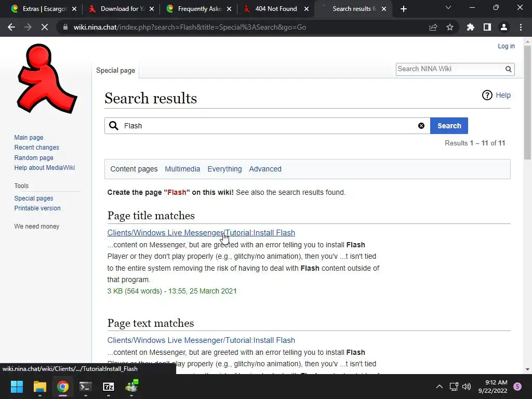Open the Advanced search options
The width and height of the screenshot is (532, 399).
265,169
